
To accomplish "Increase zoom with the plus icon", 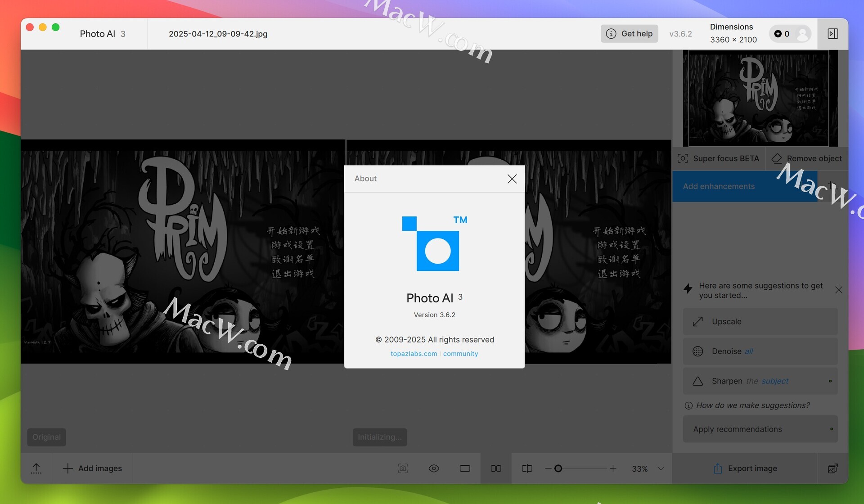I will pos(613,468).
